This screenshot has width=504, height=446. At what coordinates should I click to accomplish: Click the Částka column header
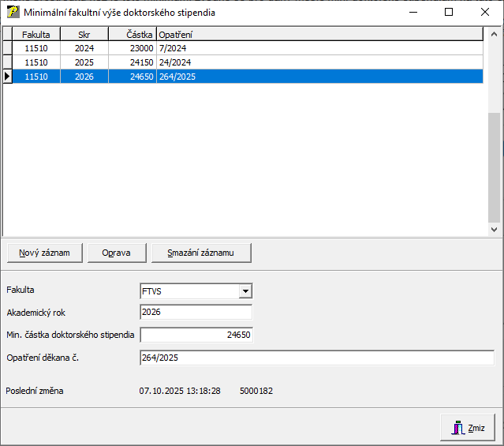[x=132, y=35]
